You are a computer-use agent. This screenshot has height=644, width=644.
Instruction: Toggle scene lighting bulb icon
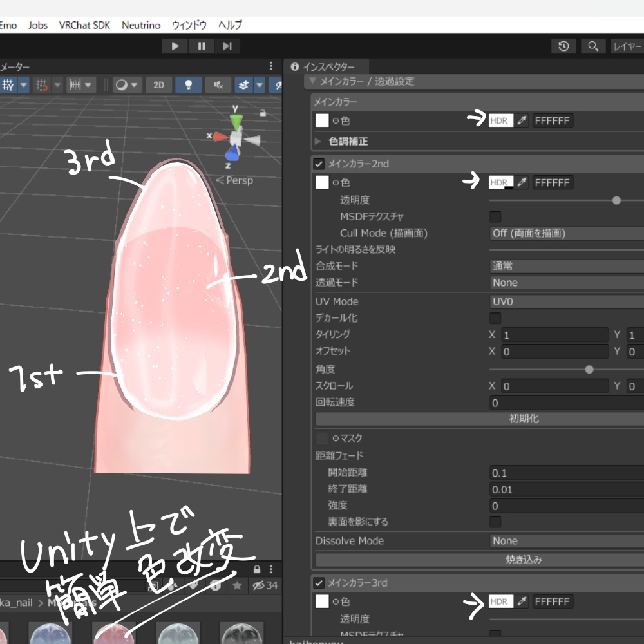pos(188,85)
